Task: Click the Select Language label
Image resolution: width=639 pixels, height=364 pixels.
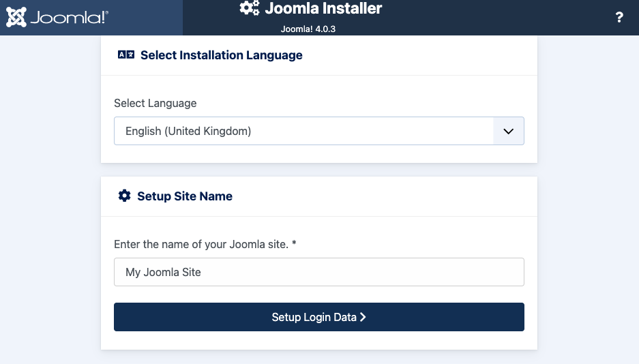Action: pos(155,104)
